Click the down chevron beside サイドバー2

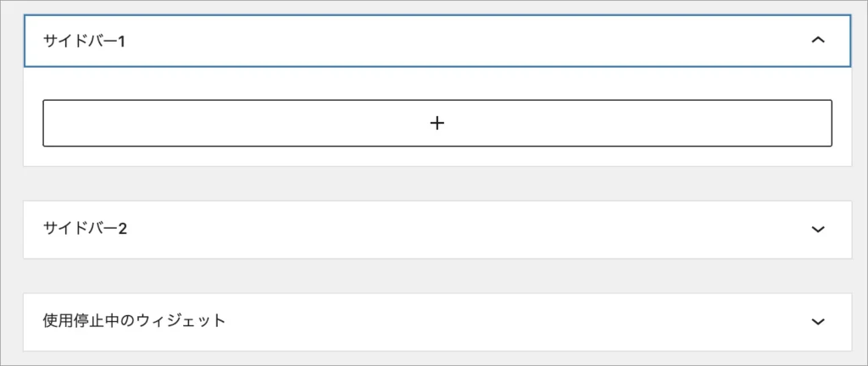[x=817, y=229]
